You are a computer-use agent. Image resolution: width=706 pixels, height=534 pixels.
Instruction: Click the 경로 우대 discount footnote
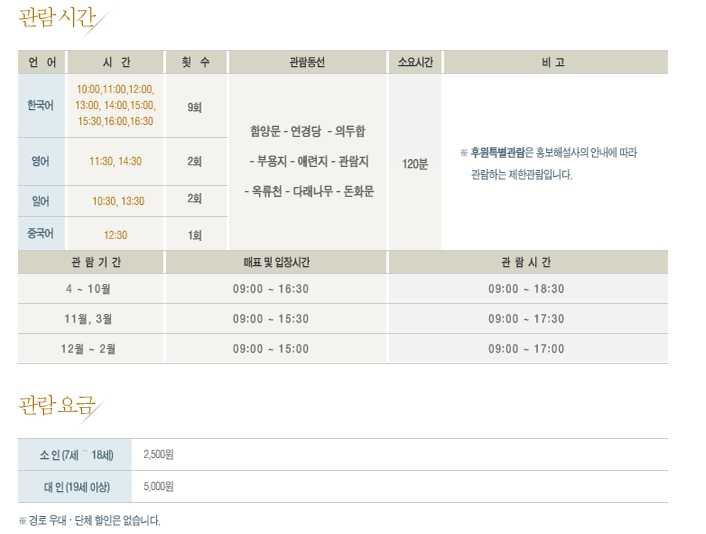(x=89, y=520)
